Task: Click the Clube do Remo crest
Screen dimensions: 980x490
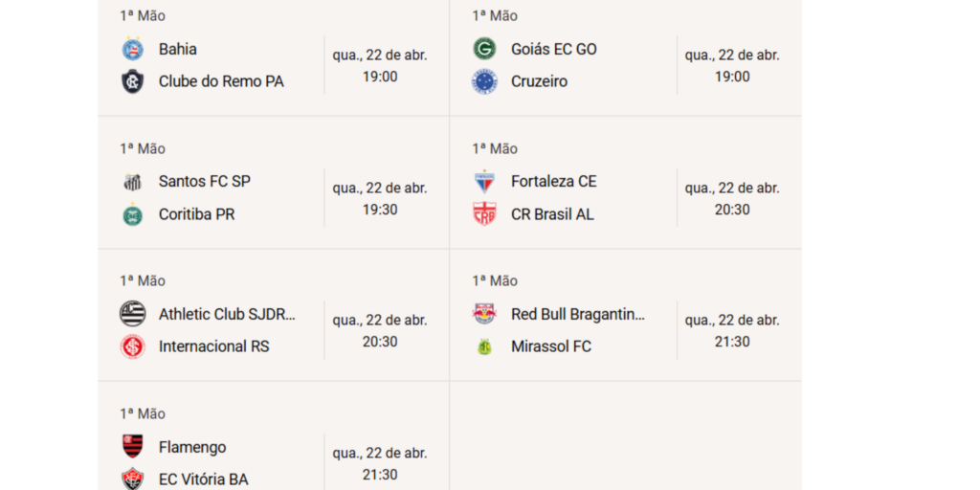Action: tap(132, 81)
